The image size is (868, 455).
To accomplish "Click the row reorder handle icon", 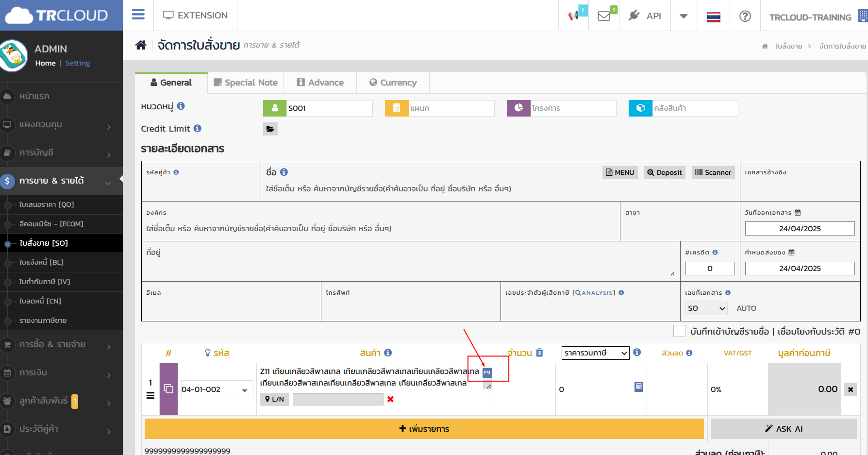I will (150, 395).
